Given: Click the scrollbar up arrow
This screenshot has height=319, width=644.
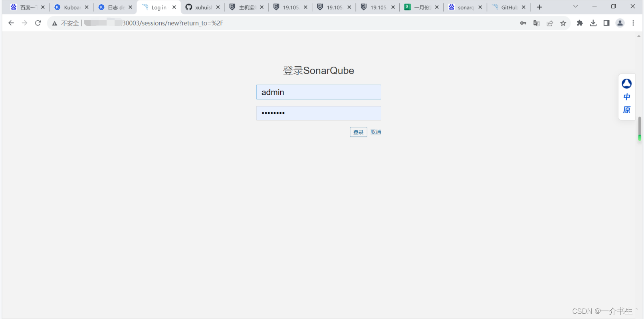Looking at the screenshot, I should [639, 36].
